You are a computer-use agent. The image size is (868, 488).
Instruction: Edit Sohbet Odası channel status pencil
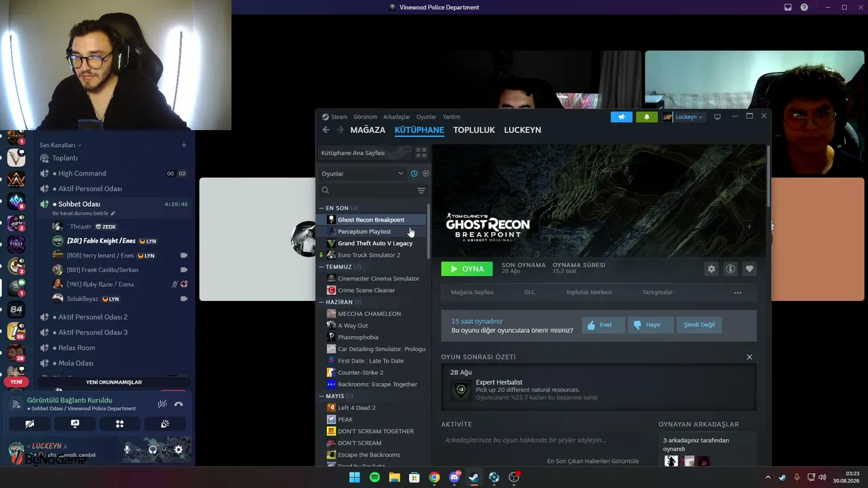coord(113,213)
